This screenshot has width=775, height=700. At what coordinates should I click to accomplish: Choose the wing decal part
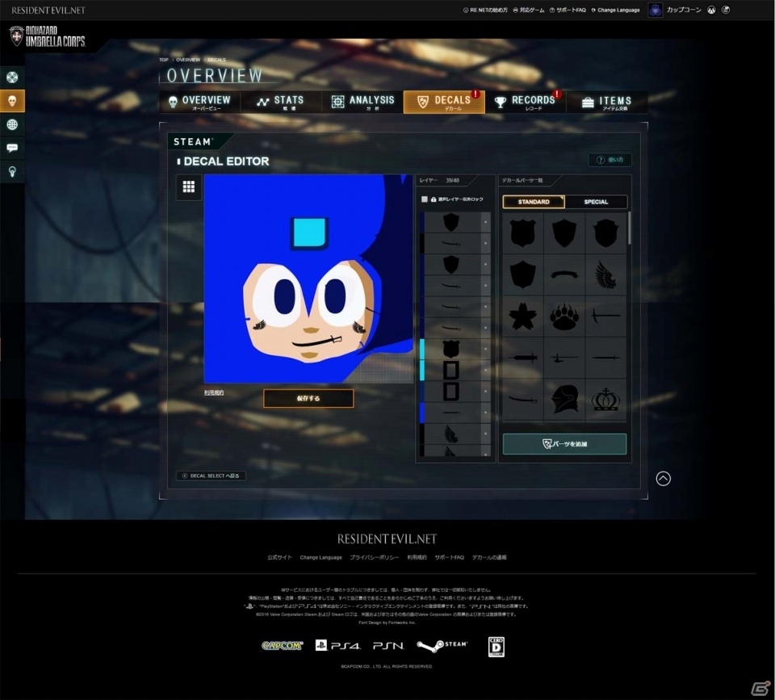[x=606, y=275]
